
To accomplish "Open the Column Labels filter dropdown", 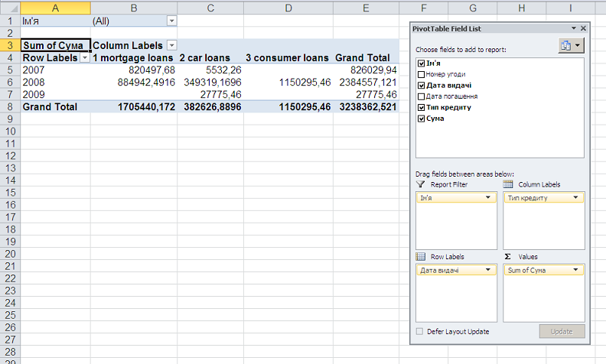I will pyautogui.click(x=171, y=45).
